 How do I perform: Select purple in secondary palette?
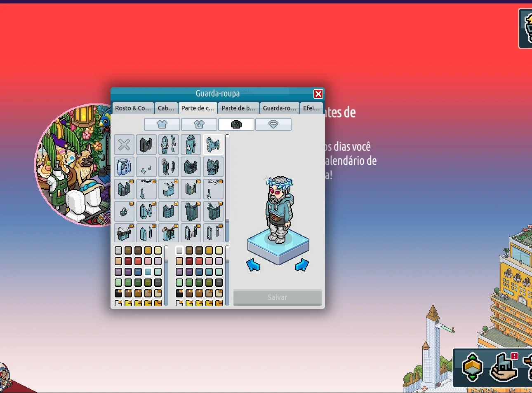coord(189,272)
